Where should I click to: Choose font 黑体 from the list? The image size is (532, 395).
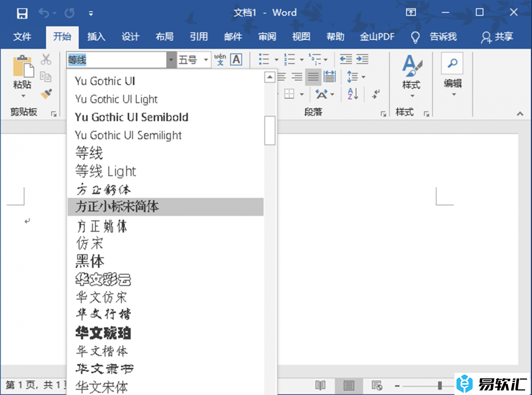tap(165, 262)
